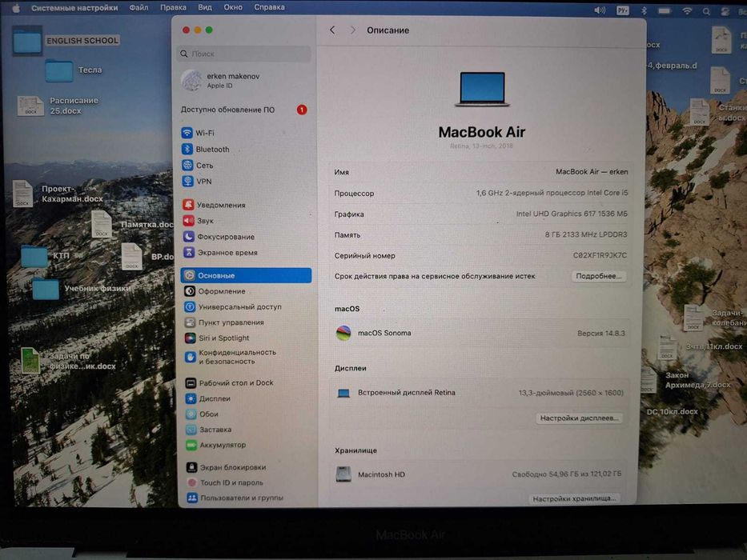Click Настройки хранилища button

click(x=574, y=498)
